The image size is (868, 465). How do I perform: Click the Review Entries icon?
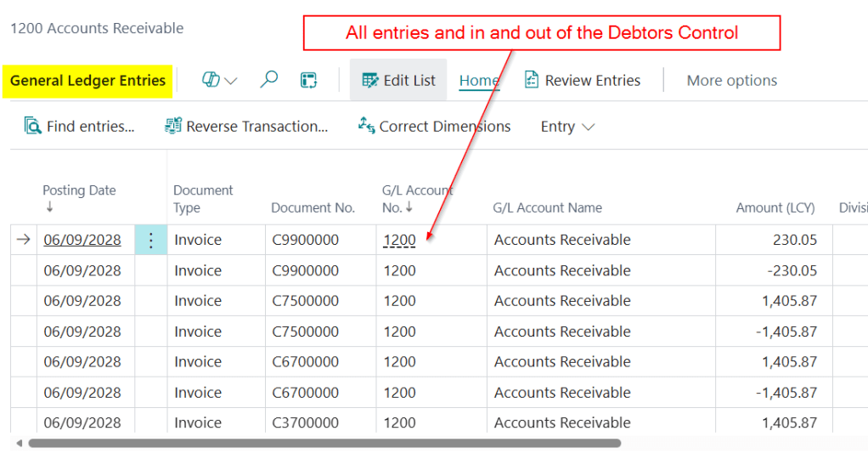pos(532,80)
